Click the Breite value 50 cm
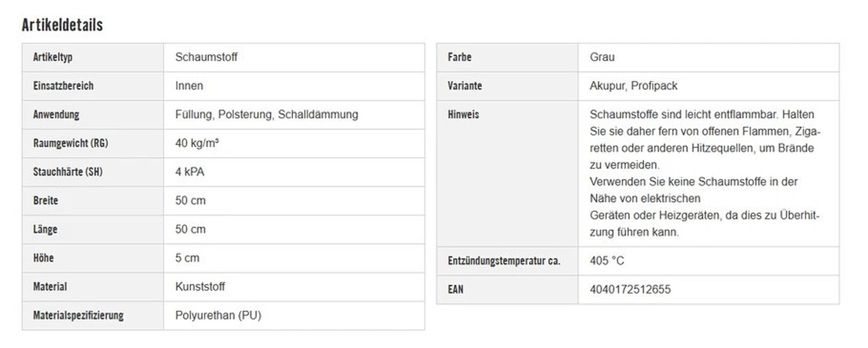 190,201
